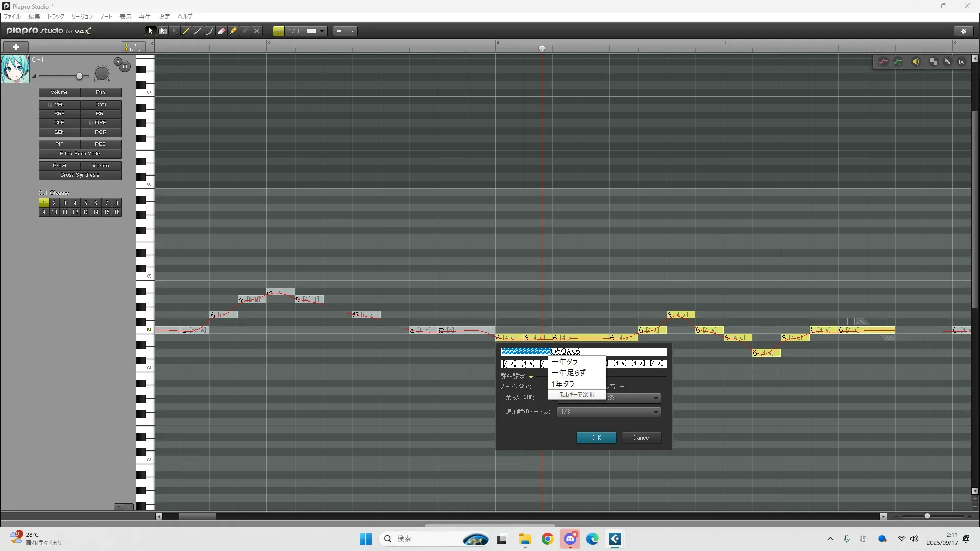Select the arrow pointer tool
This screenshot has height=551, width=980.
(x=151, y=31)
